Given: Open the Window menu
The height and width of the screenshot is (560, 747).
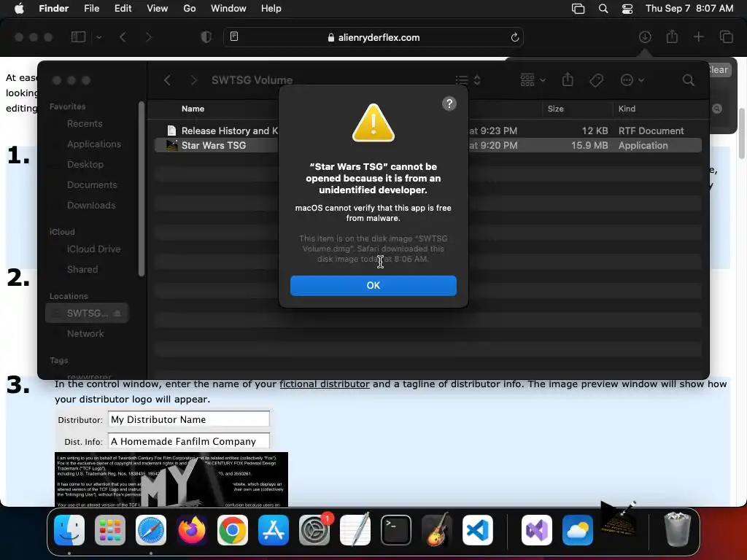Looking at the screenshot, I should (228, 9).
